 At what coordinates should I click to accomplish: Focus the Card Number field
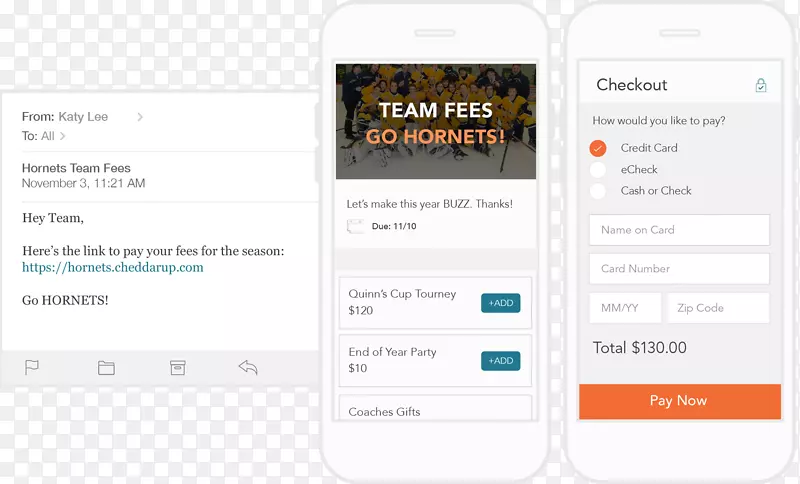679,269
